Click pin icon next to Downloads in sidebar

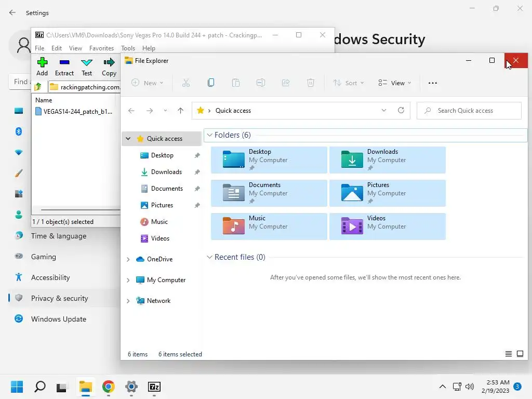(x=197, y=172)
